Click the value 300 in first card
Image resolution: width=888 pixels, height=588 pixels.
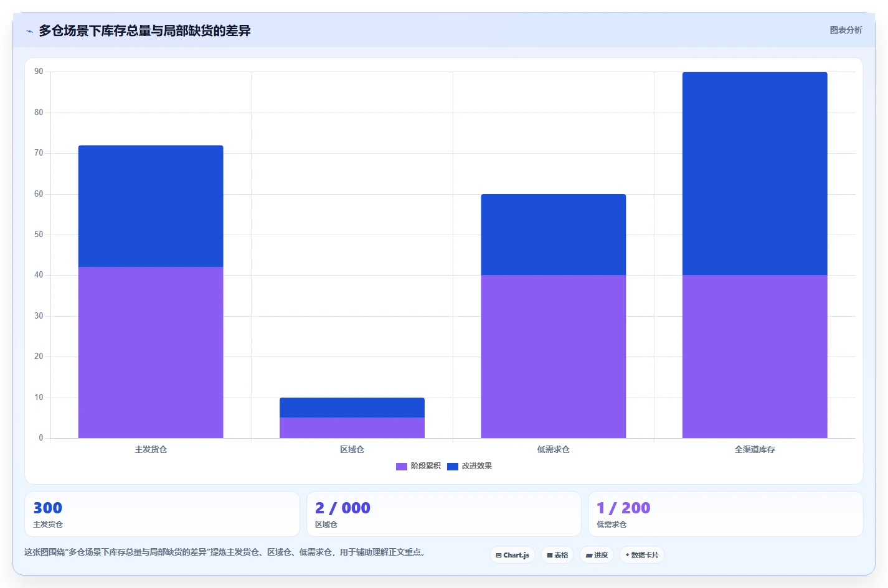coord(48,508)
